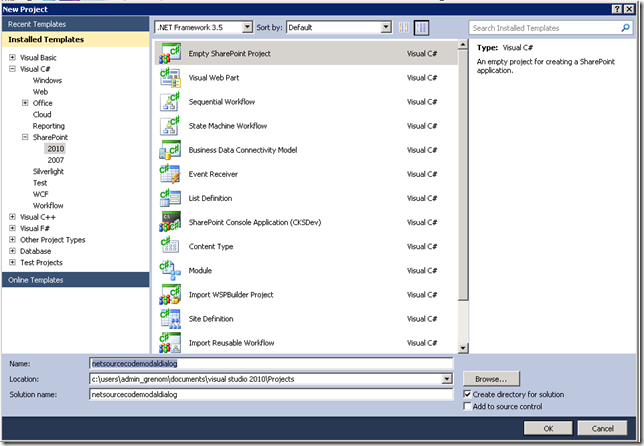Expand the Visual F# tree node
This screenshot has height=446, width=644.
tap(12, 228)
